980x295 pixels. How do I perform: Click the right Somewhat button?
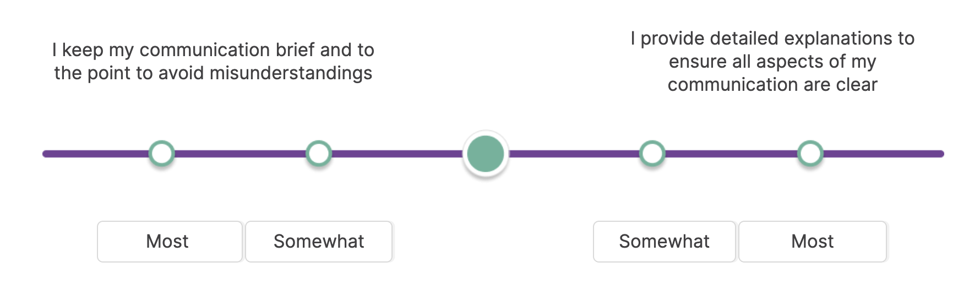point(665,242)
